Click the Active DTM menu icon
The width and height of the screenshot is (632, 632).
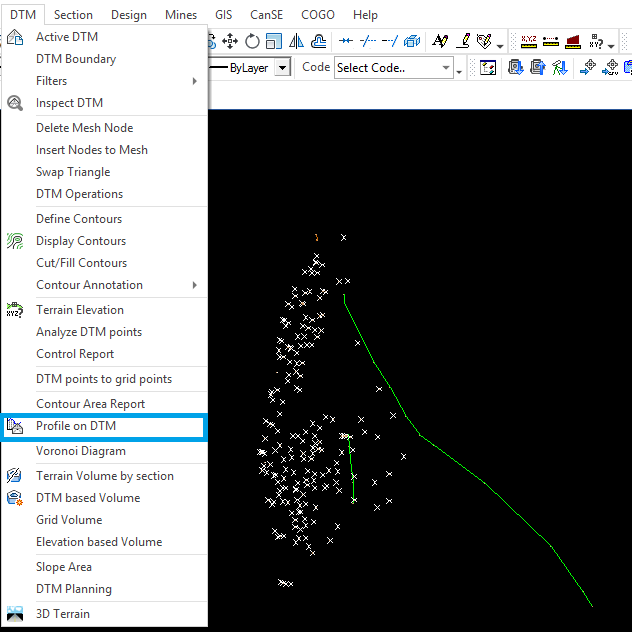point(15,37)
